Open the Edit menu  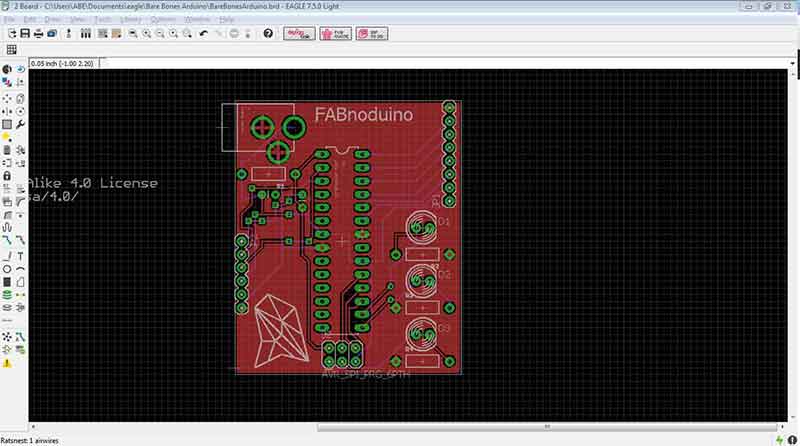point(30,19)
